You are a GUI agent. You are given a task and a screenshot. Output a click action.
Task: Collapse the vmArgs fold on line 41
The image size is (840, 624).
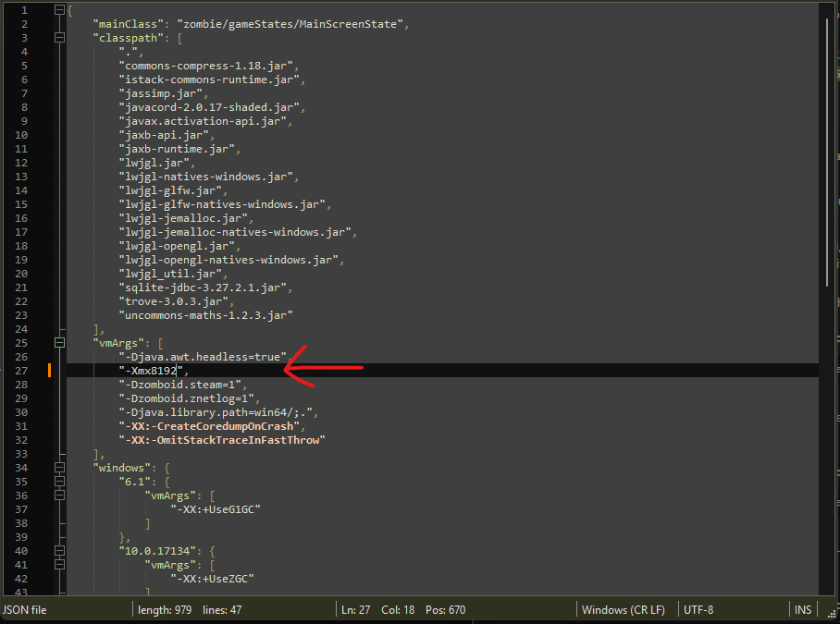(x=59, y=565)
